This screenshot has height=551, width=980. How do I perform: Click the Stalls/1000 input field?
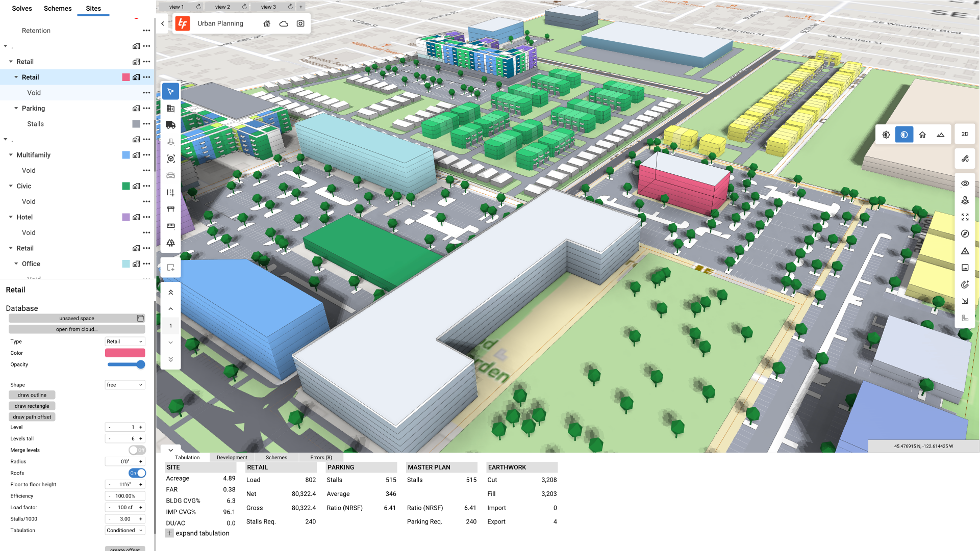(125, 519)
